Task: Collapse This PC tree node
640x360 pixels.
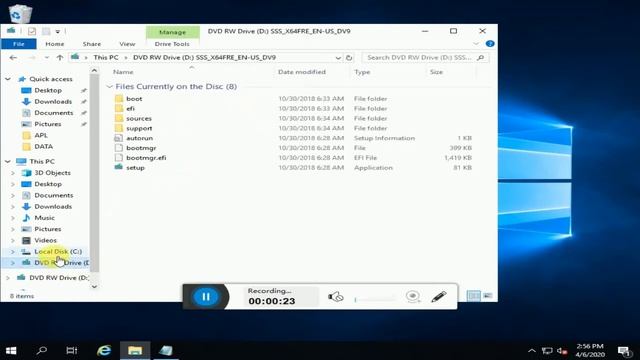Action: click(x=8, y=161)
